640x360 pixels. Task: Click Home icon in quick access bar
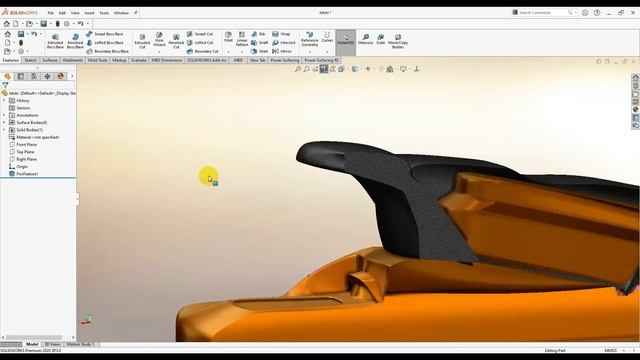pos(7,24)
